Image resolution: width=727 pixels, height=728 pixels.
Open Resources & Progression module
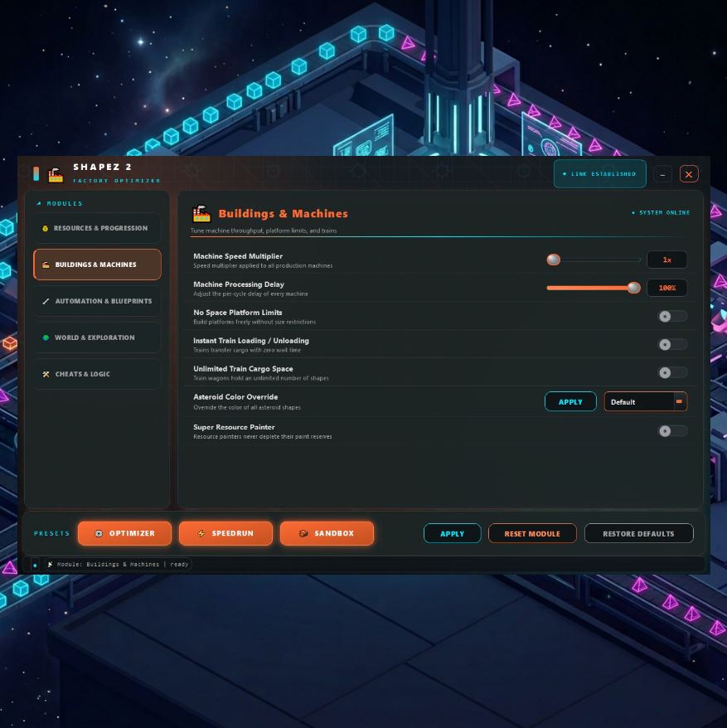tap(97, 228)
